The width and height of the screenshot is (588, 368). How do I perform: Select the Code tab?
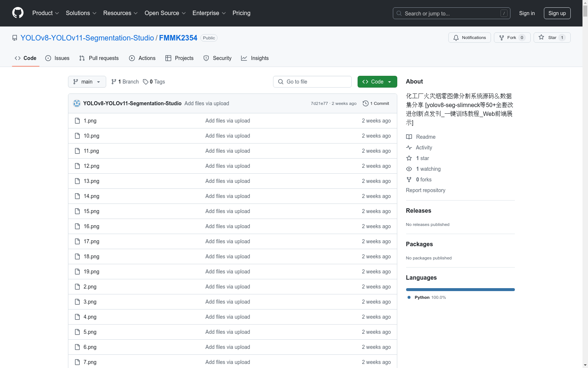(26, 58)
